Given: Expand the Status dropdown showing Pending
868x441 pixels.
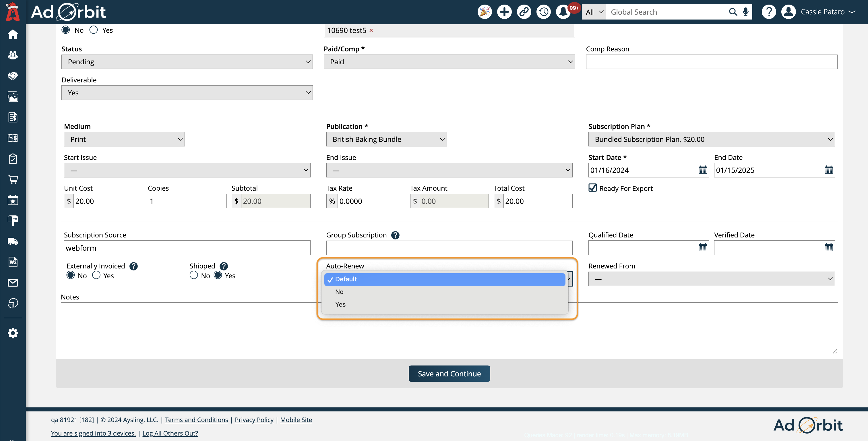Looking at the screenshot, I should (187, 62).
